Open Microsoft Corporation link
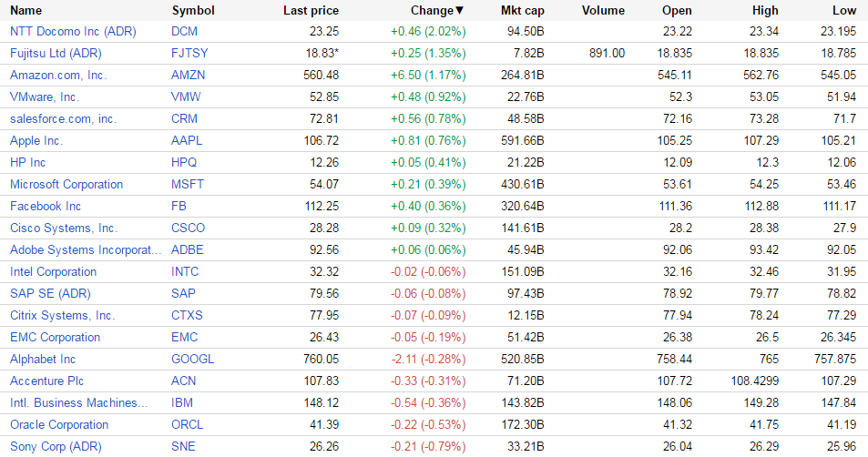868x457 pixels. (66, 184)
